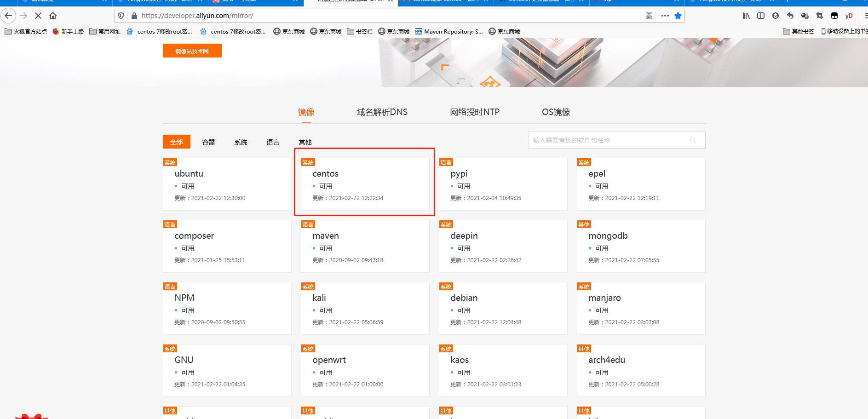Open the manjaro mirror card title
The width and height of the screenshot is (868, 419).
[605, 298]
